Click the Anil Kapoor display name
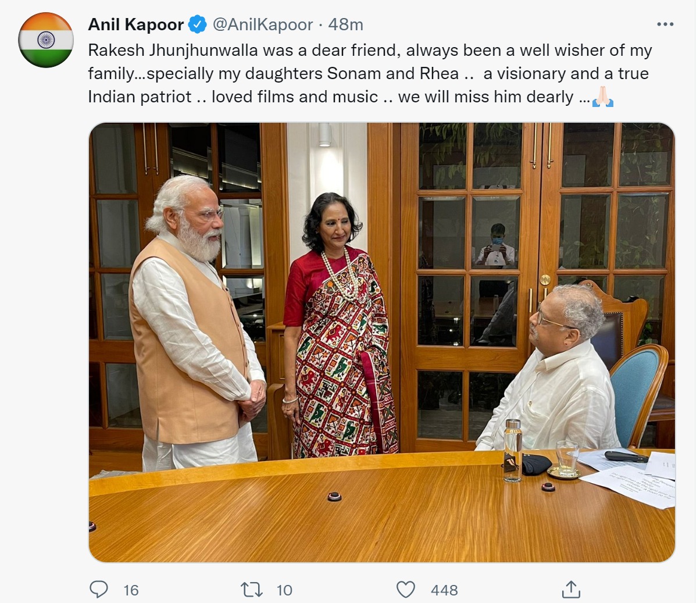700x603 pixels. coord(136,24)
